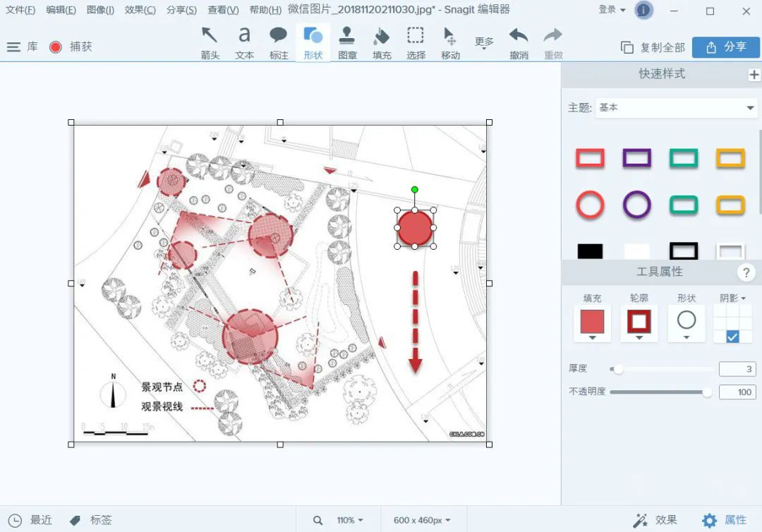The image size is (762, 532).
Task: Click the green rotation handle of the circle
Action: coord(415,190)
